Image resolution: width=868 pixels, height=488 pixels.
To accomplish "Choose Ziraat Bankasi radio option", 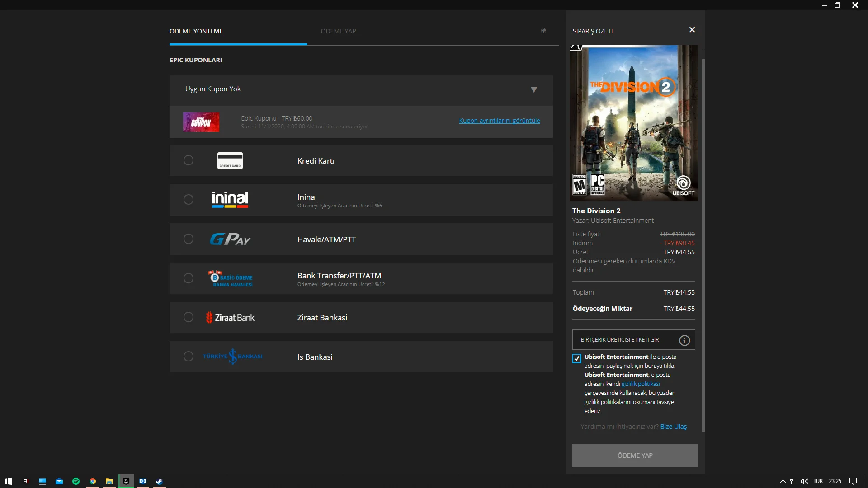I will click(189, 317).
